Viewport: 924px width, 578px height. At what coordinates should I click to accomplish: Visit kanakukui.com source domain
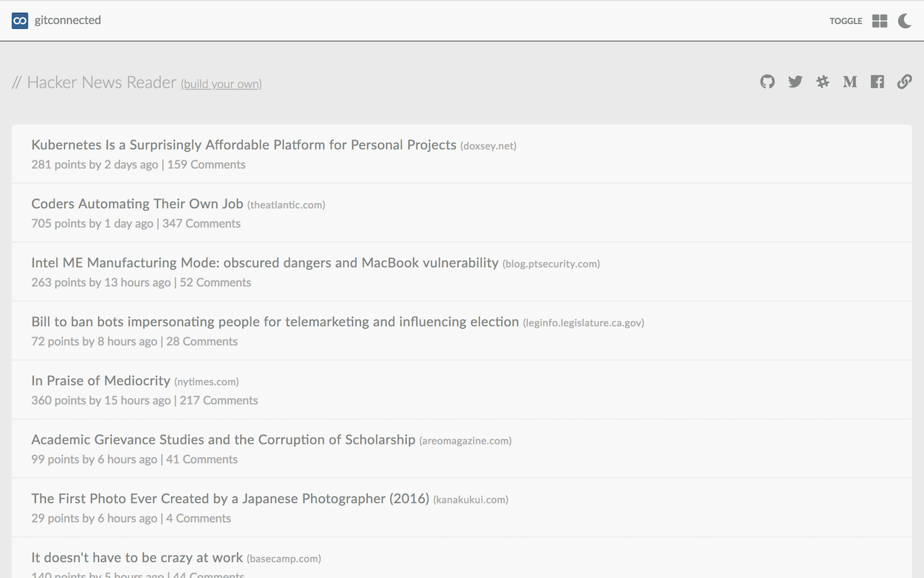pos(471,500)
